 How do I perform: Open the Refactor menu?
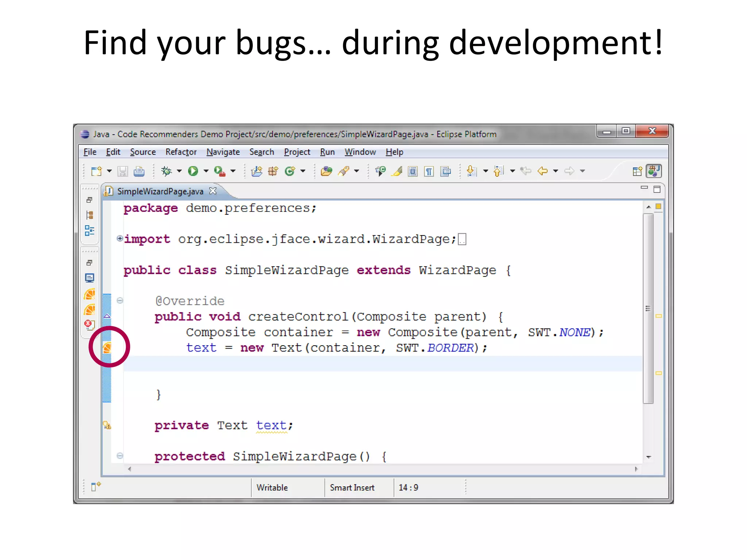click(x=181, y=152)
